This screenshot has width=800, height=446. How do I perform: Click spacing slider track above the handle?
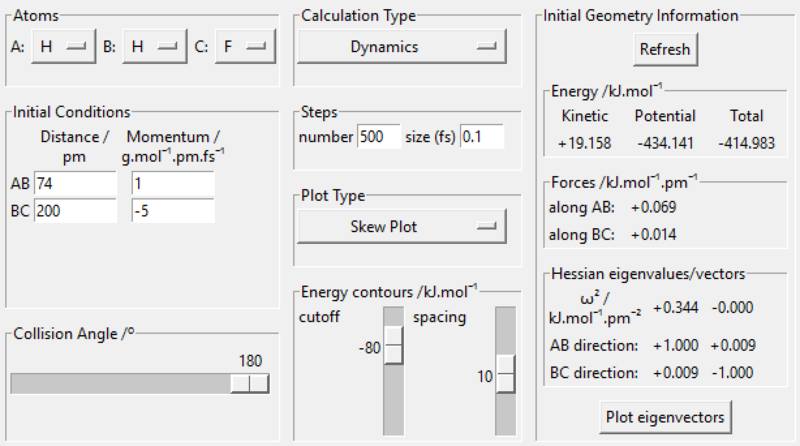point(505,330)
